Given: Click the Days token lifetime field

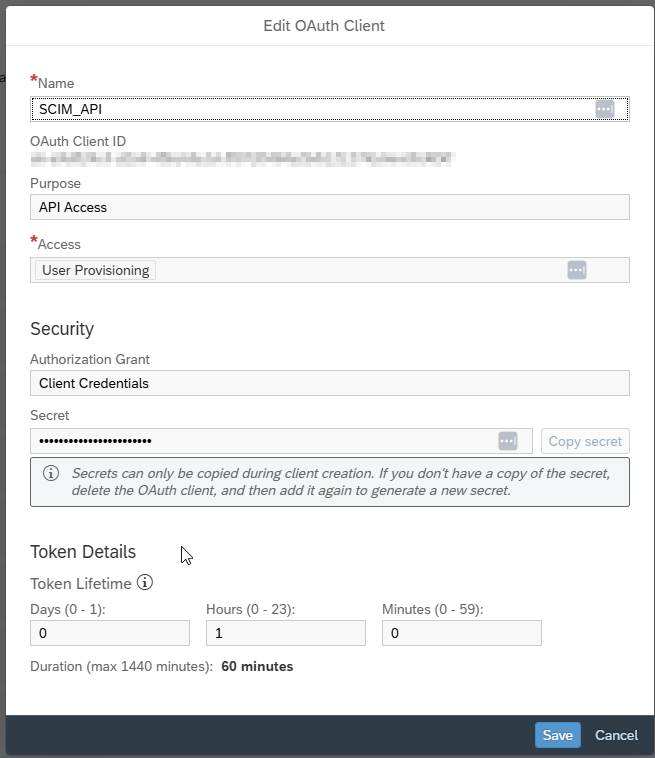Looking at the screenshot, I should tap(110, 633).
